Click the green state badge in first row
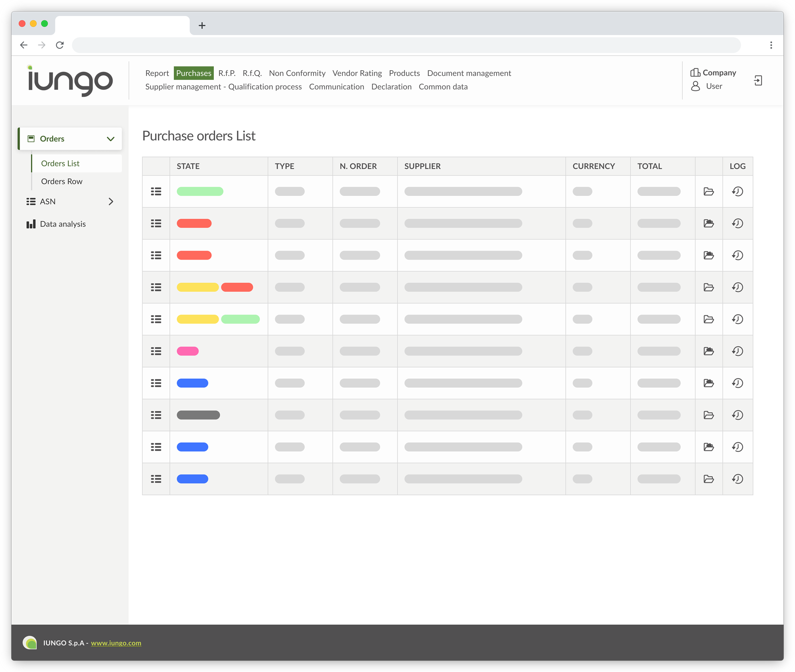Viewport: 795px width, 672px height. click(x=200, y=191)
